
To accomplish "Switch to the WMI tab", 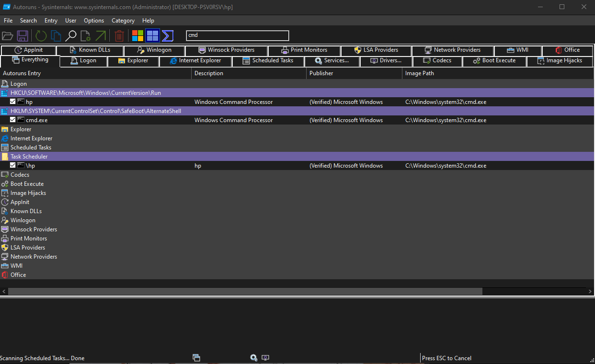I will [518, 50].
